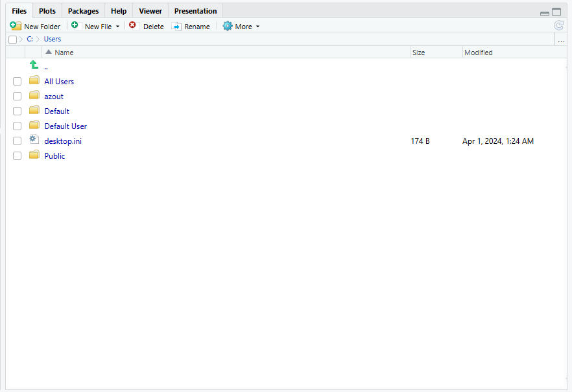Click the All Users folder icon
This screenshot has width=572, height=392.
pyautogui.click(x=34, y=80)
